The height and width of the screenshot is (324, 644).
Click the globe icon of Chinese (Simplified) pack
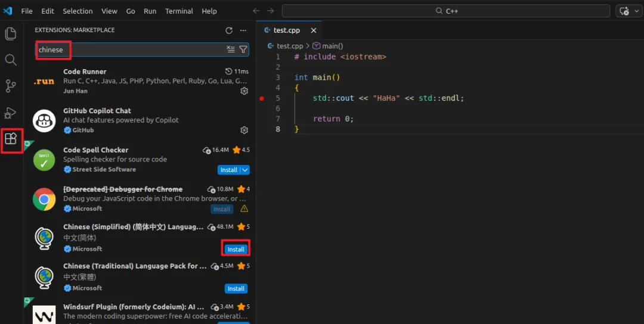(44, 238)
